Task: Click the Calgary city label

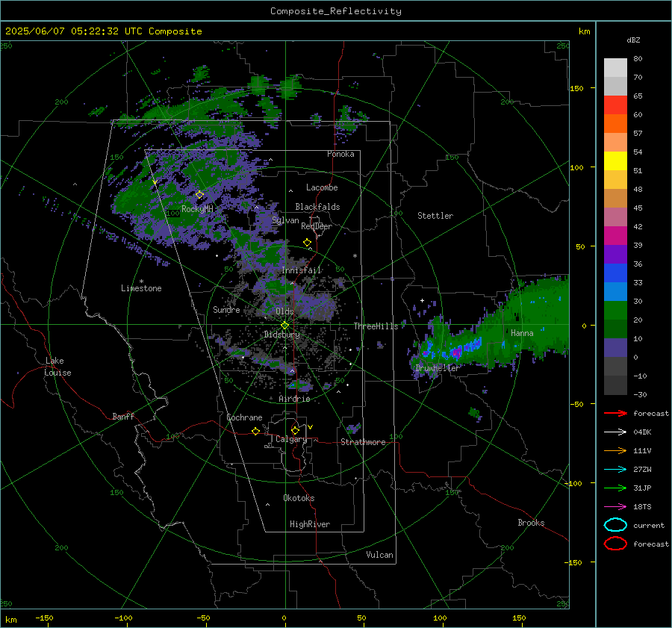Action: (x=291, y=439)
